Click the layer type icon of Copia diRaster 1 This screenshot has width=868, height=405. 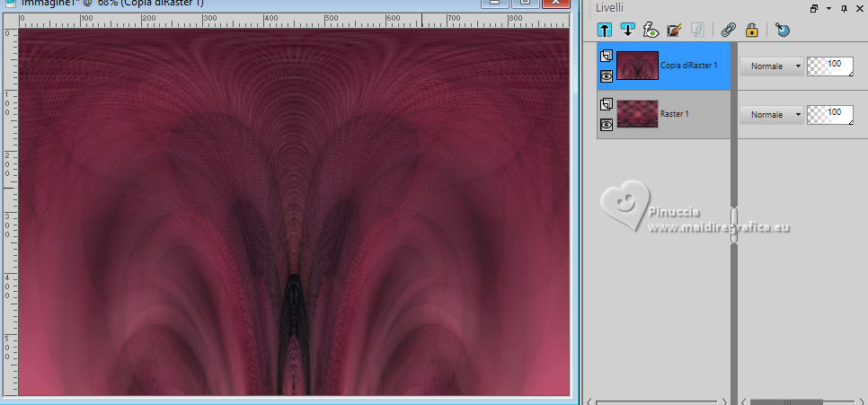(607, 56)
